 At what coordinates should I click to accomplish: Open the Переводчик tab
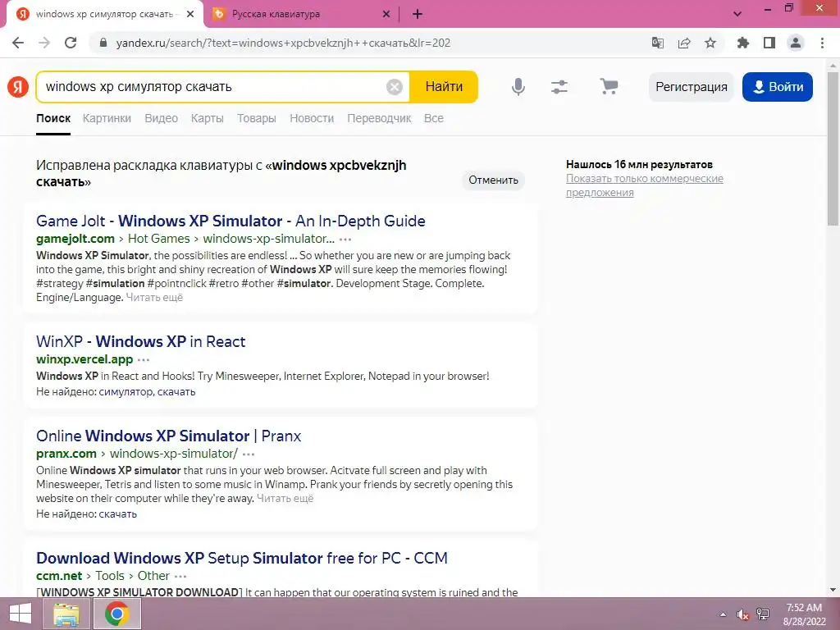pos(379,118)
